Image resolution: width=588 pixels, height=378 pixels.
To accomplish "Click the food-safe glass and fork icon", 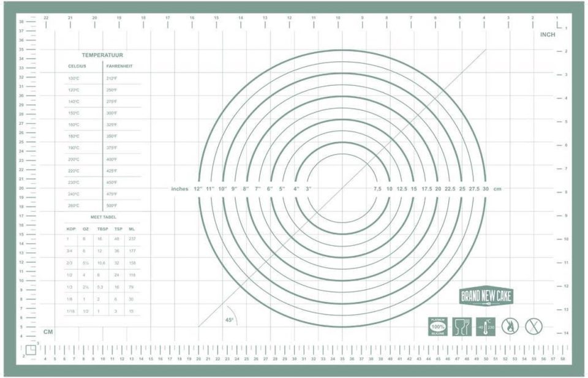I will click(462, 327).
